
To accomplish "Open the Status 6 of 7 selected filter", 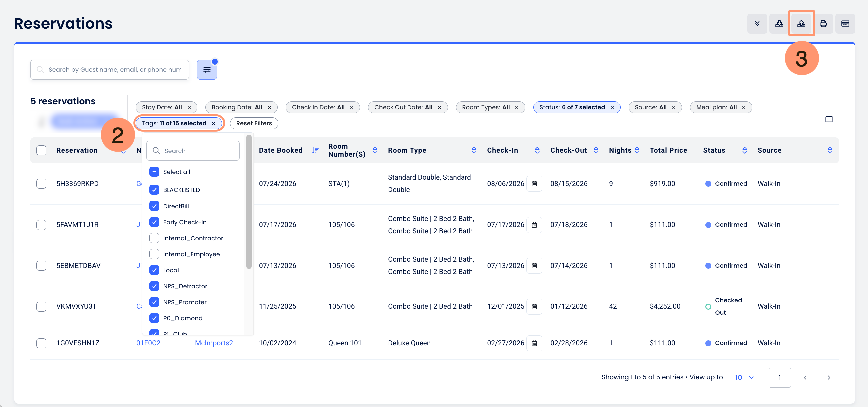I will tap(576, 107).
